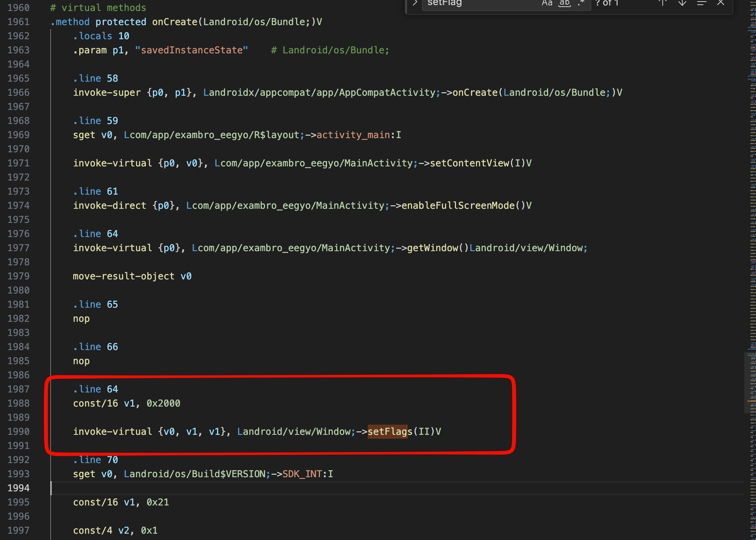Click the 0x2000 constant value
The height and width of the screenshot is (540, 756).
point(163,403)
